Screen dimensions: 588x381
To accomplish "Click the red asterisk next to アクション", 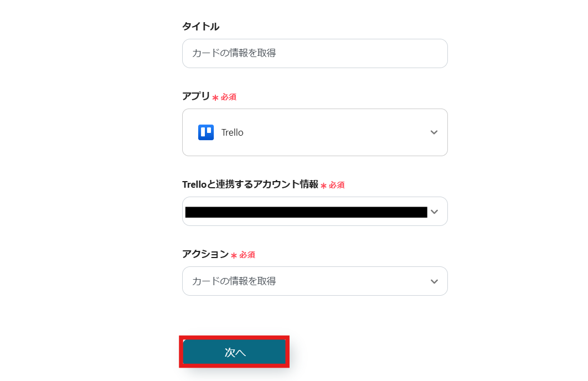I will coord(234,255).
